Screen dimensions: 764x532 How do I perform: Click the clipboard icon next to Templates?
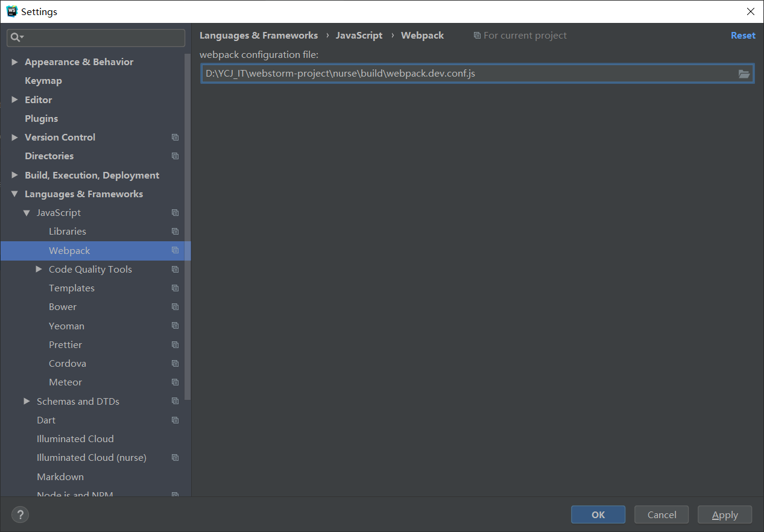[175, 288]
